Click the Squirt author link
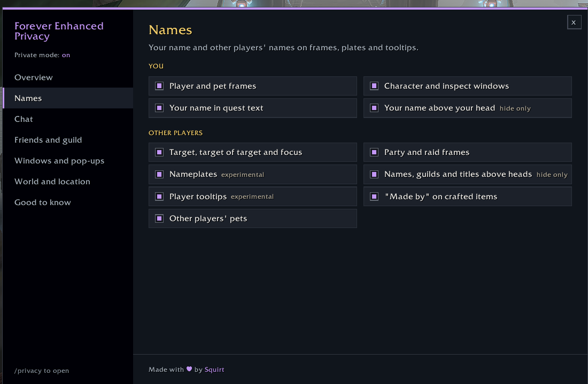Viewport: 588px width, 384px height. pyautogui.click(x=214, y=370)
